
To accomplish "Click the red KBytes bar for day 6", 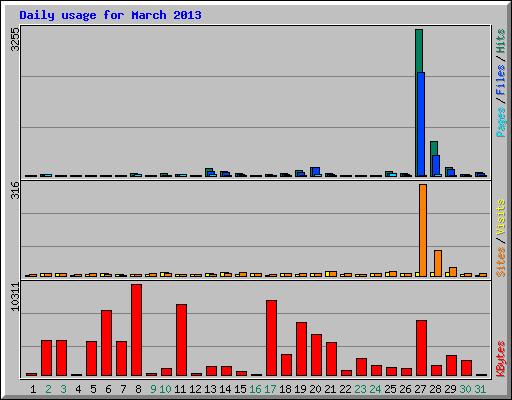I will 106,343.
